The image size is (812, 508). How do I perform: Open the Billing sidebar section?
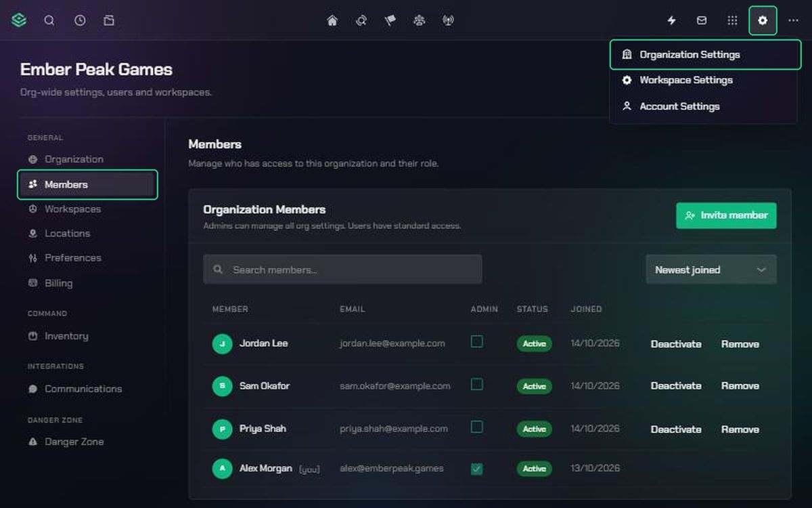87,283
